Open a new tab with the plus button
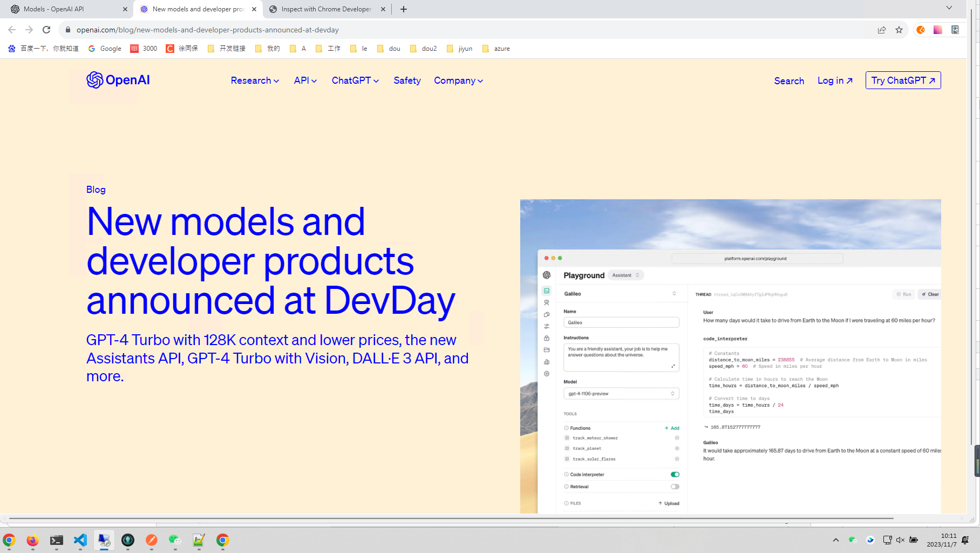The width and height of the screenshot is (980, 553). pyautogui.click(x=404, y=9)
